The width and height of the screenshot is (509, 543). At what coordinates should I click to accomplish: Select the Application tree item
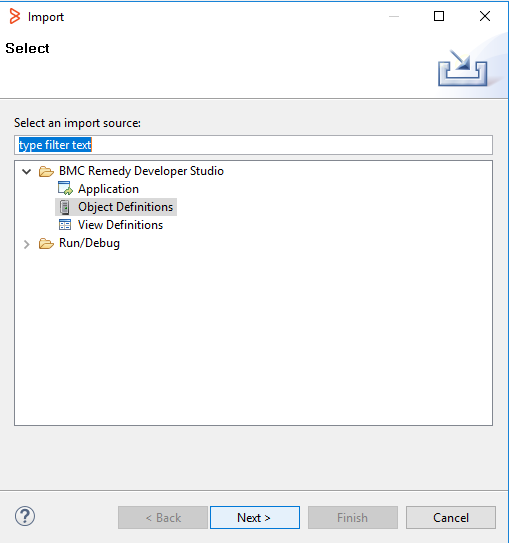click(108, 189)
